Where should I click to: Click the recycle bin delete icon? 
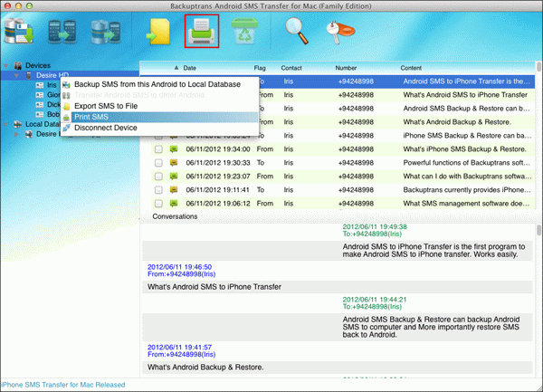pos(244,31)
